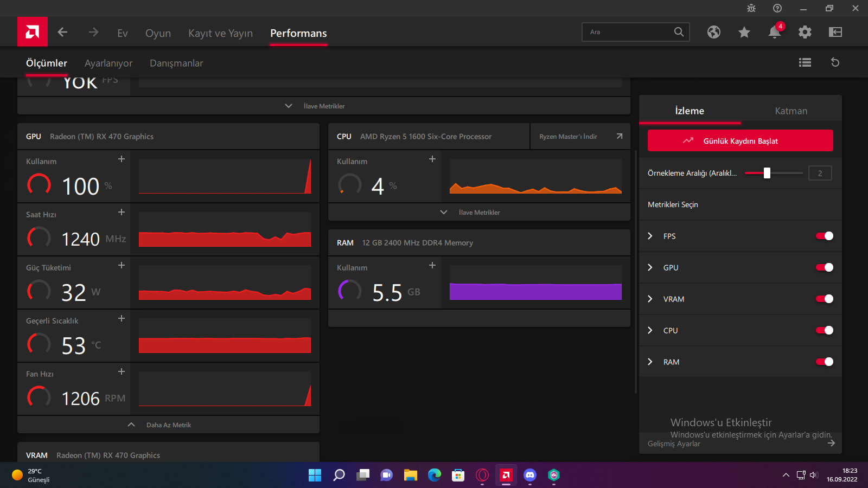Open Microsoft Edge from the taskbar
The width and height of the screenshot is (868, 488).
tap(435, 476)
